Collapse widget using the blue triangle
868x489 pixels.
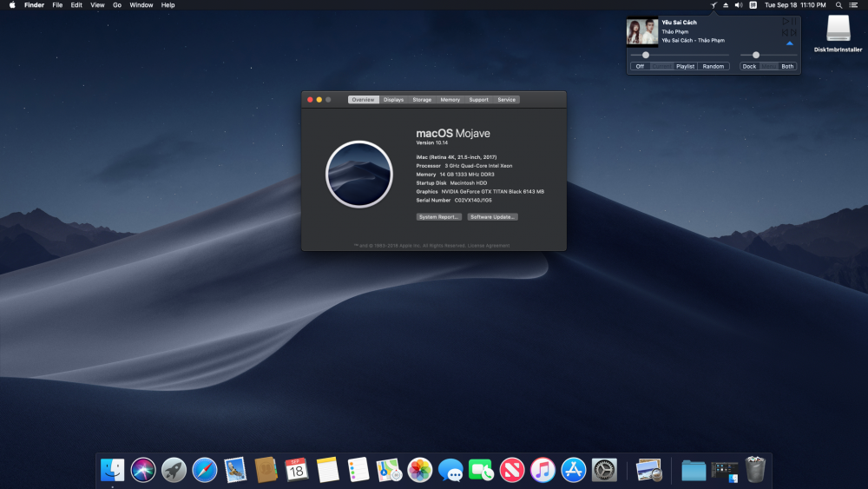pos(790,43)
